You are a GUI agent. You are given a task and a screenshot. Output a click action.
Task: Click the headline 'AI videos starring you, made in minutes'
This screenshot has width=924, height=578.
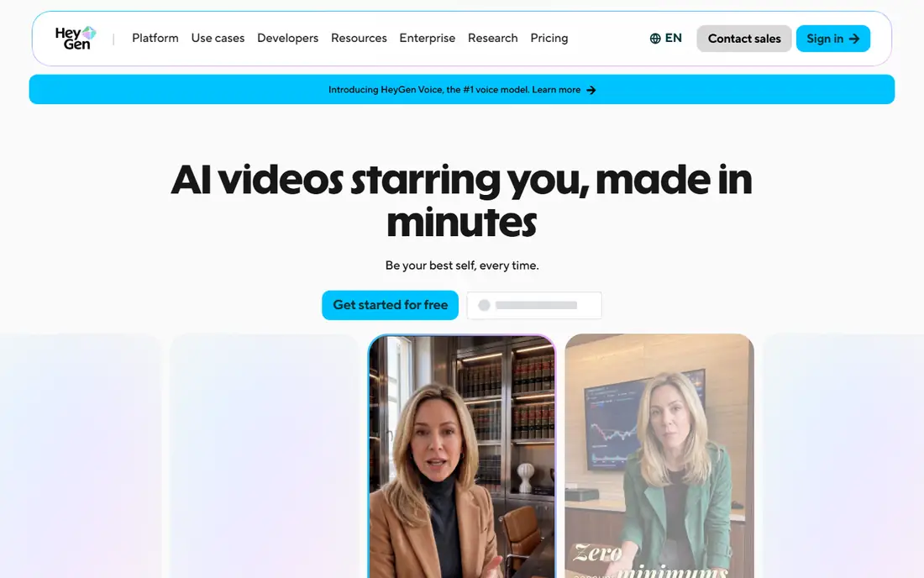[462, 201]
